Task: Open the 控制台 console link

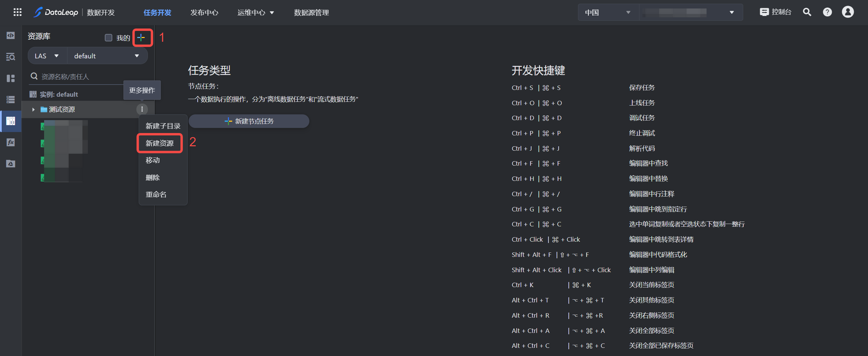Action: pos(775,12)
